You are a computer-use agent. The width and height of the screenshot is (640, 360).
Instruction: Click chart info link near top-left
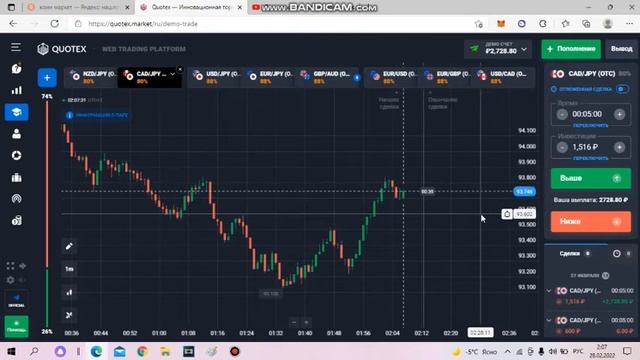click(97, 116)
